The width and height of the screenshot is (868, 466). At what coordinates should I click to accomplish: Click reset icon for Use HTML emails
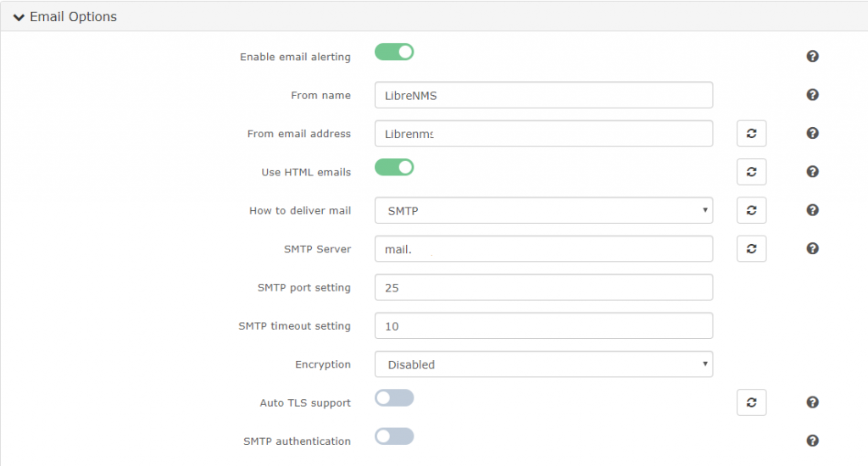click(751, 171)
